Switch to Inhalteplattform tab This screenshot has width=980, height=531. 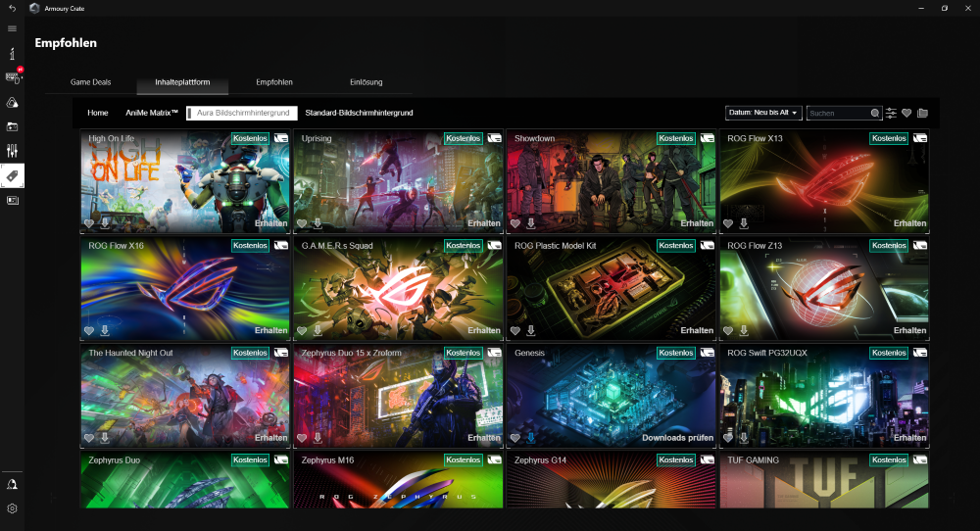pyautogui.click(x=182, y=82)
